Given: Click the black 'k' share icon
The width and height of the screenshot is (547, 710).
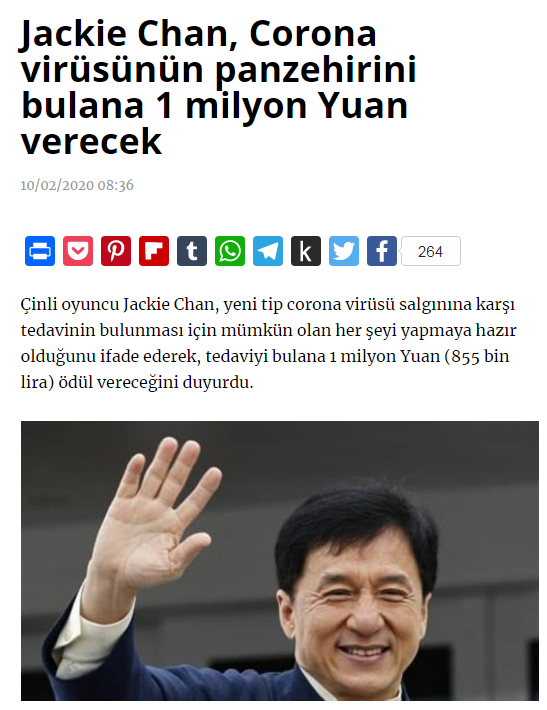Looking at the screenshot, I should point(306,251).
